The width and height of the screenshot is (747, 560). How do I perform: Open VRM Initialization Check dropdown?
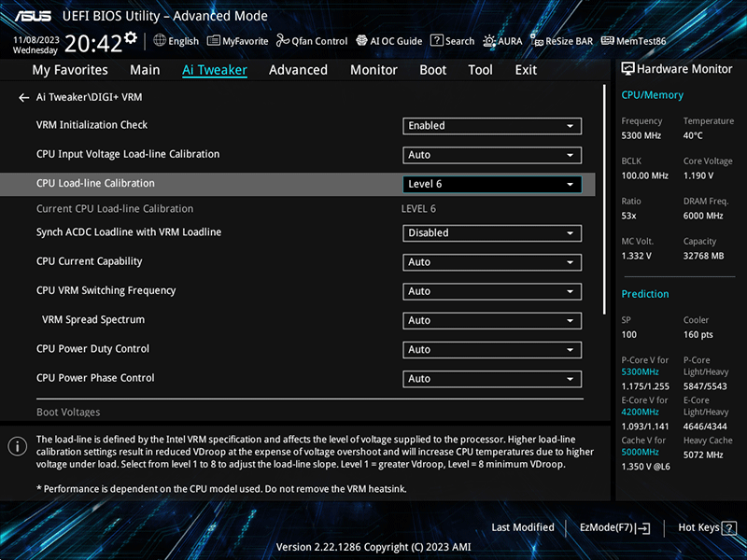492,126
